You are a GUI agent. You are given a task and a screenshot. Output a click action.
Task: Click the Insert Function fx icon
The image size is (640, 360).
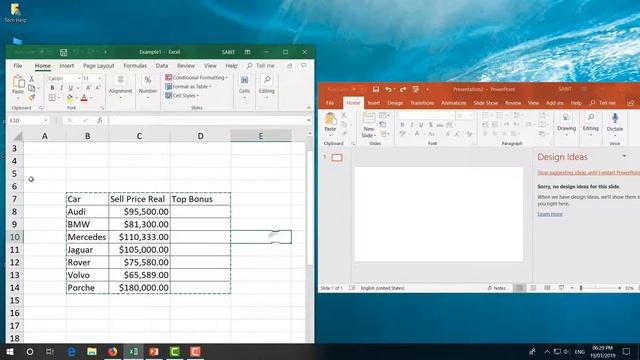point(100,120)
